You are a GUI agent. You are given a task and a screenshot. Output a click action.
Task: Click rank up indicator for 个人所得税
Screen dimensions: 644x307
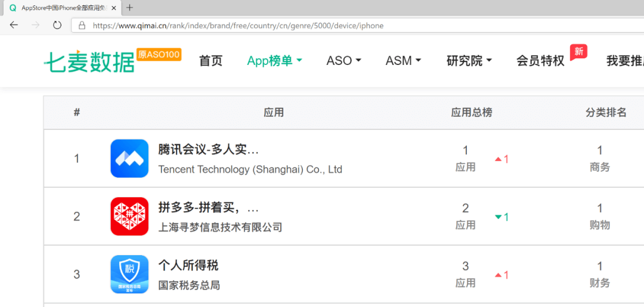point(502,275)
